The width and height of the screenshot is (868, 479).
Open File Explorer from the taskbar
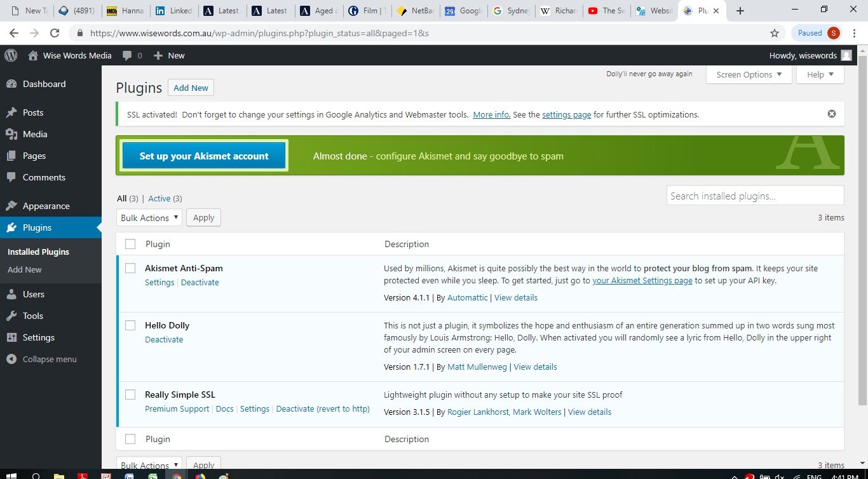[x=58, y=475]
